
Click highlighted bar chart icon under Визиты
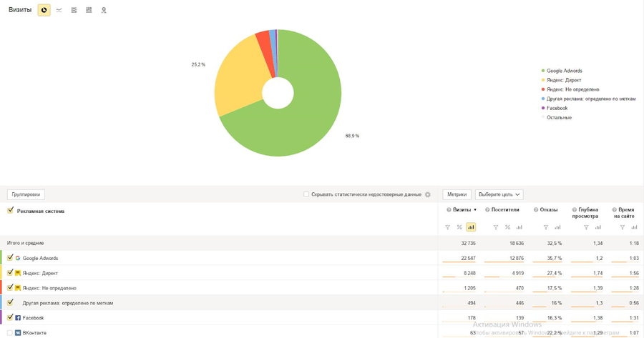(471, 227)
